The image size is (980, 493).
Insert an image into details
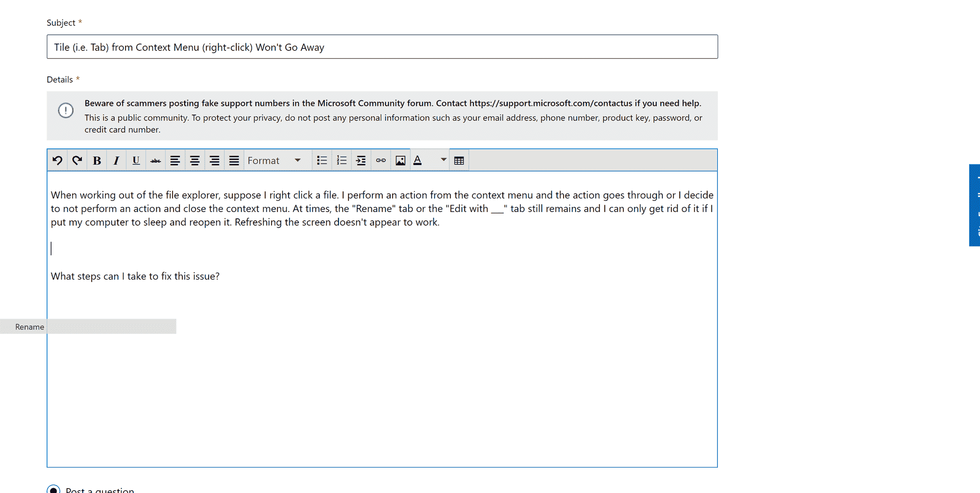pyautogui.click(x=400, y=161)
